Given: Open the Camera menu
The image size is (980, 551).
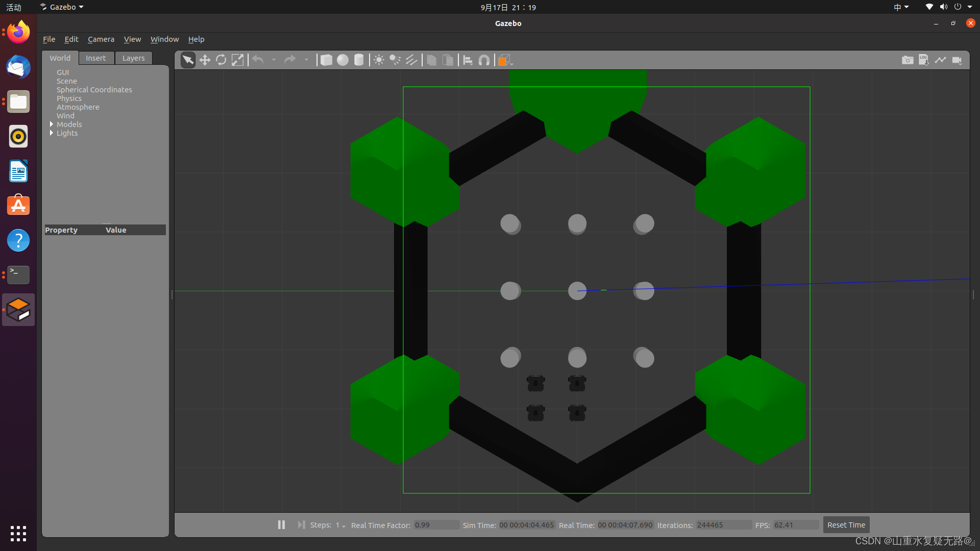Looking at the screenshot, I should [100, 38].
